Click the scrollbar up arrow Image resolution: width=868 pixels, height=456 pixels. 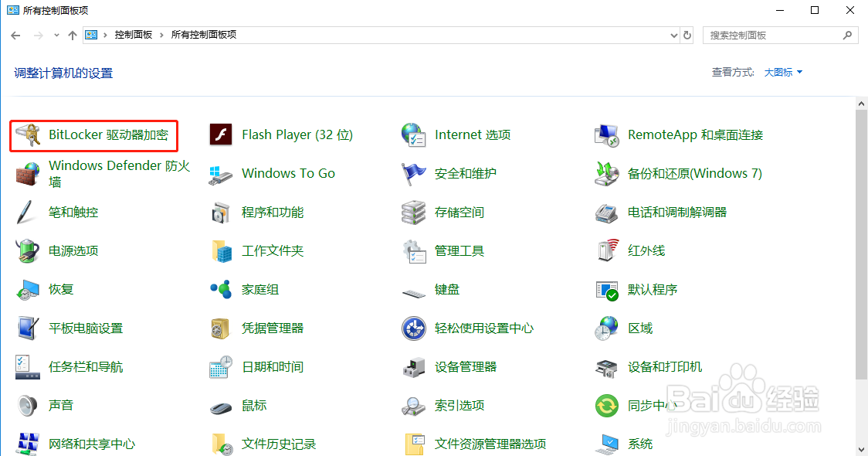click(x=861, y=104)
